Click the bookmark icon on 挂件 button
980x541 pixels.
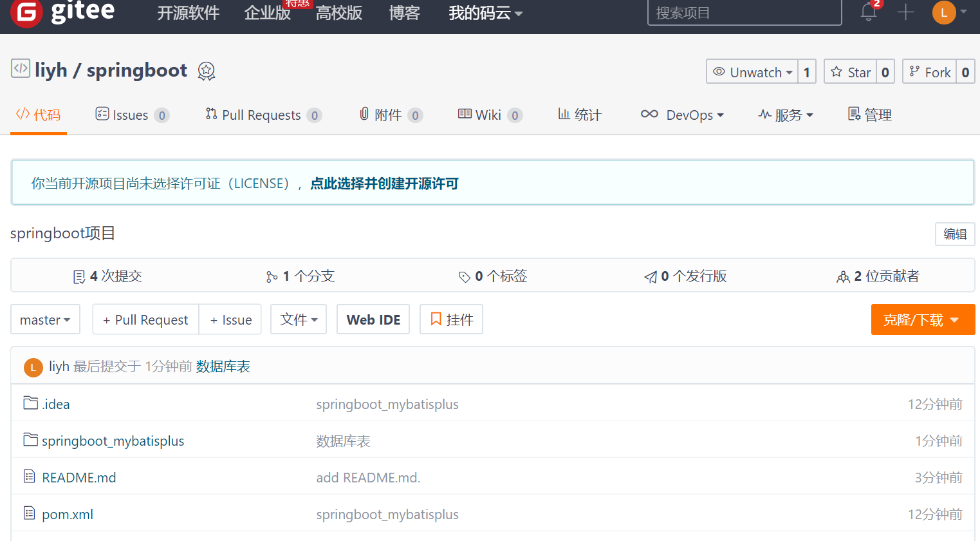coord(436,319)
